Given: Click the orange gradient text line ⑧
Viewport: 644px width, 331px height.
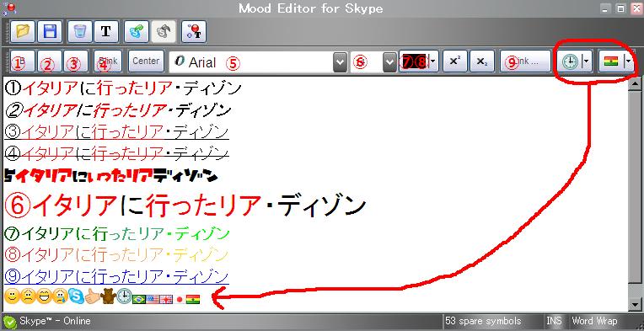Looking at the screenshot, I should coord(116,254).
